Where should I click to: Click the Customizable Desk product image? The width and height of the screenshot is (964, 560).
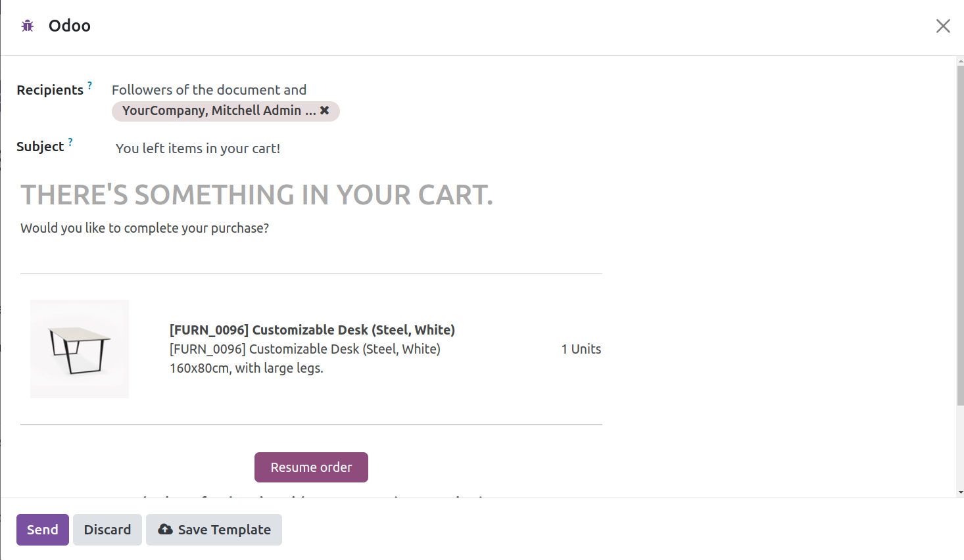pos(79,348)
